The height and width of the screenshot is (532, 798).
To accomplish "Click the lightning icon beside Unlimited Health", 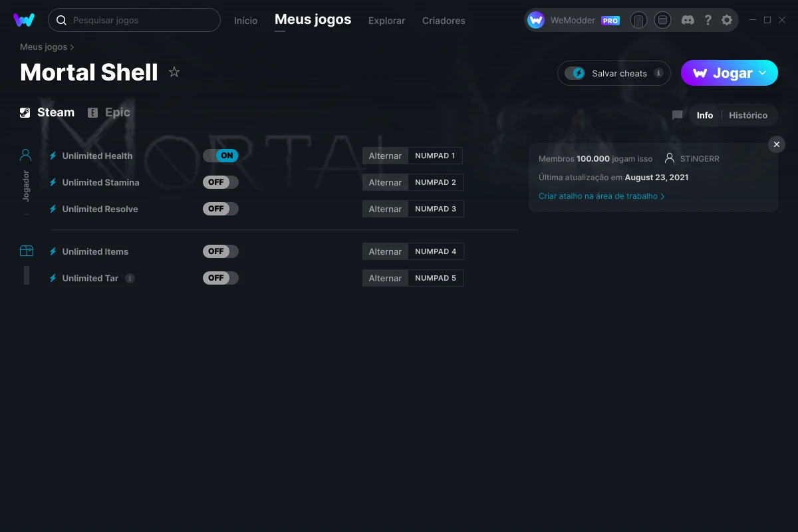I will point(53,156).
